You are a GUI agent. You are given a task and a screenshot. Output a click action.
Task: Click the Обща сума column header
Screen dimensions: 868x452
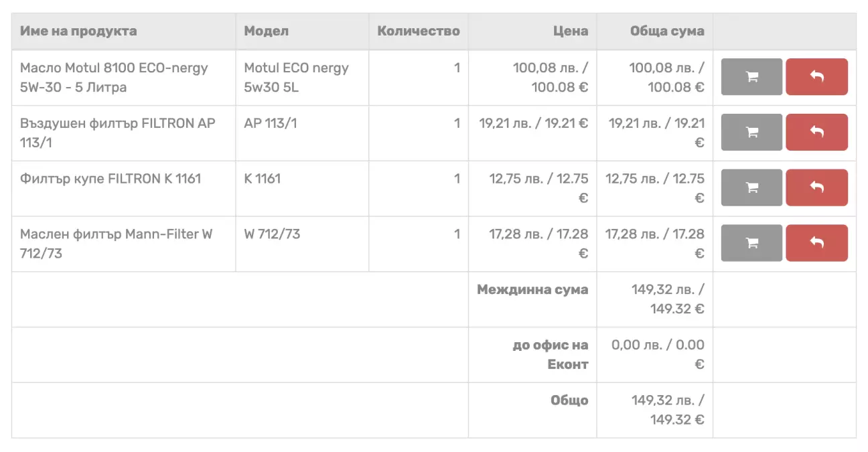pyautogui.click(x=667, y=31)
